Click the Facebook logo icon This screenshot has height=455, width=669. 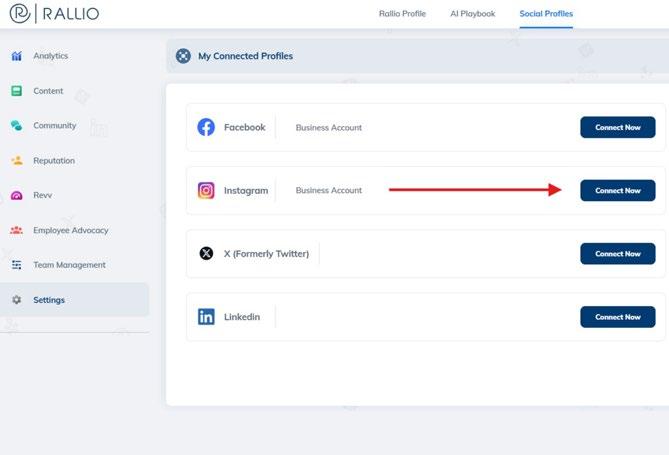206,127
